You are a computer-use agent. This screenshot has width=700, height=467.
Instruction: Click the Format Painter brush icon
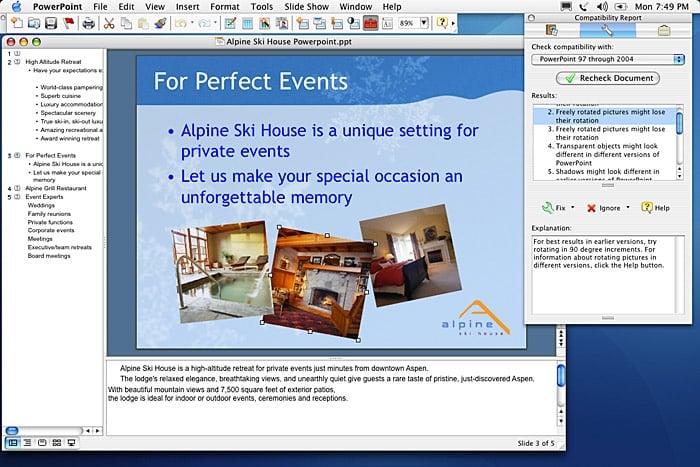pos(160,23)
